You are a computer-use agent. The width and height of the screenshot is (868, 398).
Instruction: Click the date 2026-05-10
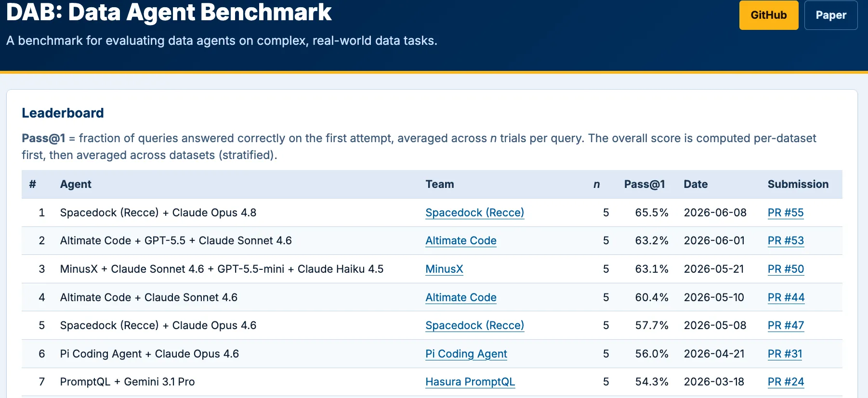(x=714, y=297)
